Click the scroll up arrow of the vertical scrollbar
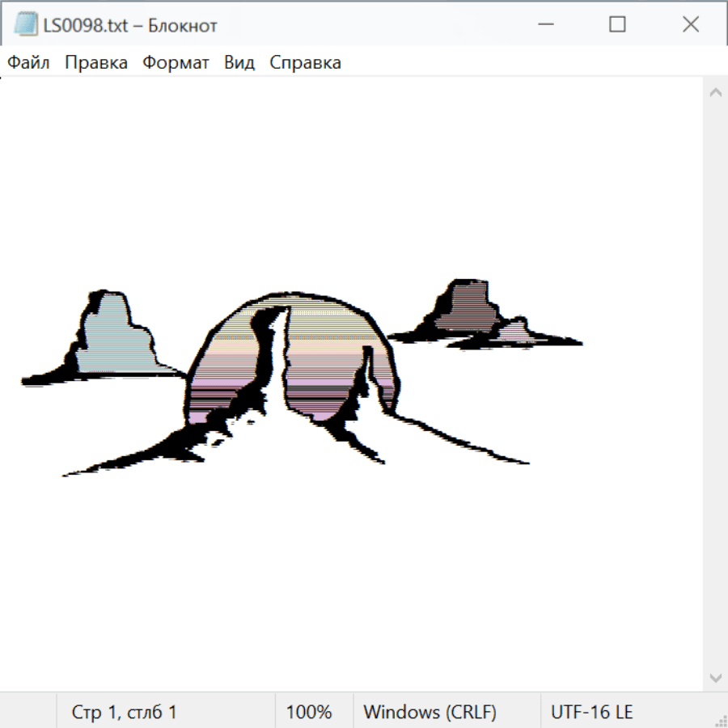The height and width of the screenshot is (728, 728). tap(715, 92)
